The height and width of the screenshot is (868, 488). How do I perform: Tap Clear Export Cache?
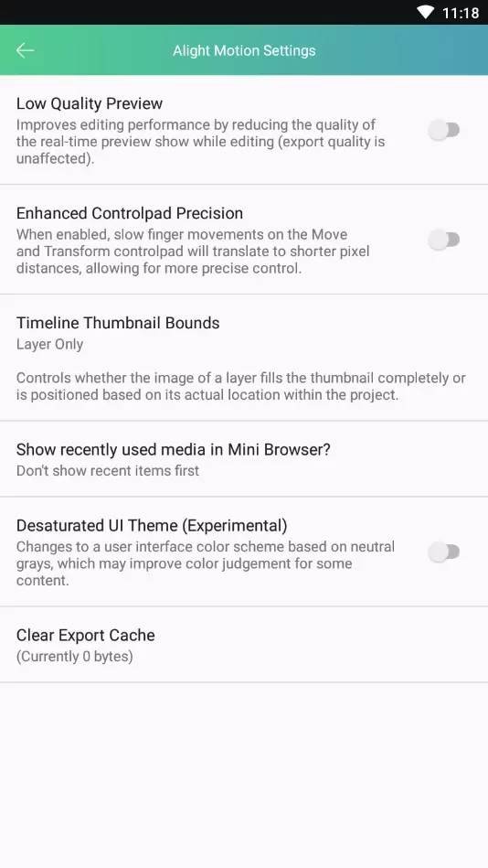[x=244, y=645]
